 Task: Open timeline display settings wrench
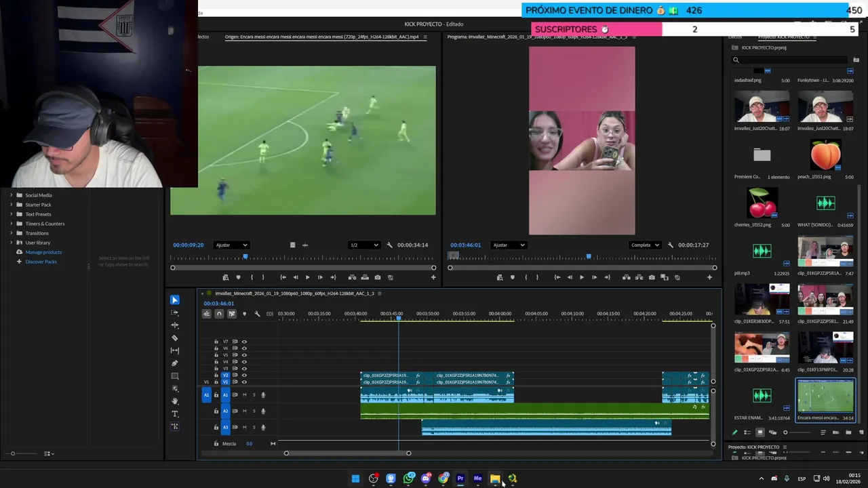tap(257, 314)
